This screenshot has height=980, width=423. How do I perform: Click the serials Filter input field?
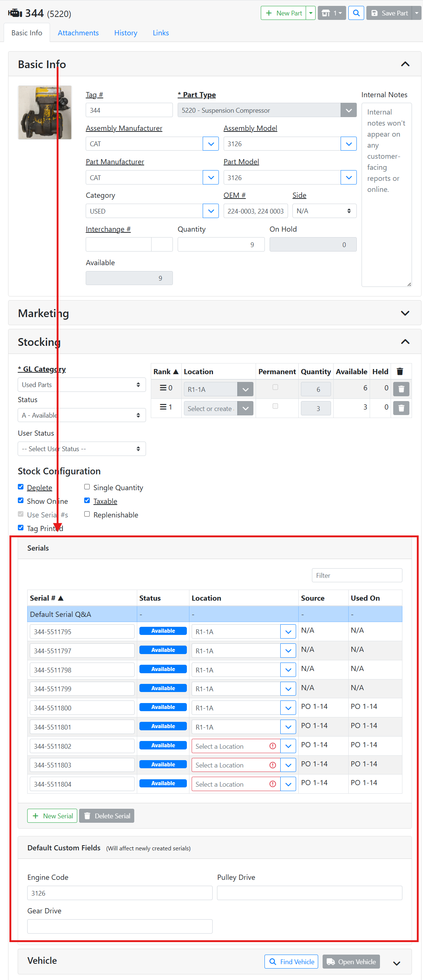pyautogui.click(x=356, y=575)
